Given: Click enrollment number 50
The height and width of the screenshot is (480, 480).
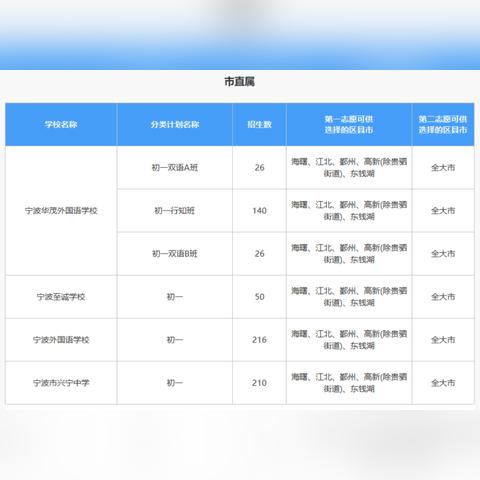Looking at the screenshot, I should click(x=259, y=297).
